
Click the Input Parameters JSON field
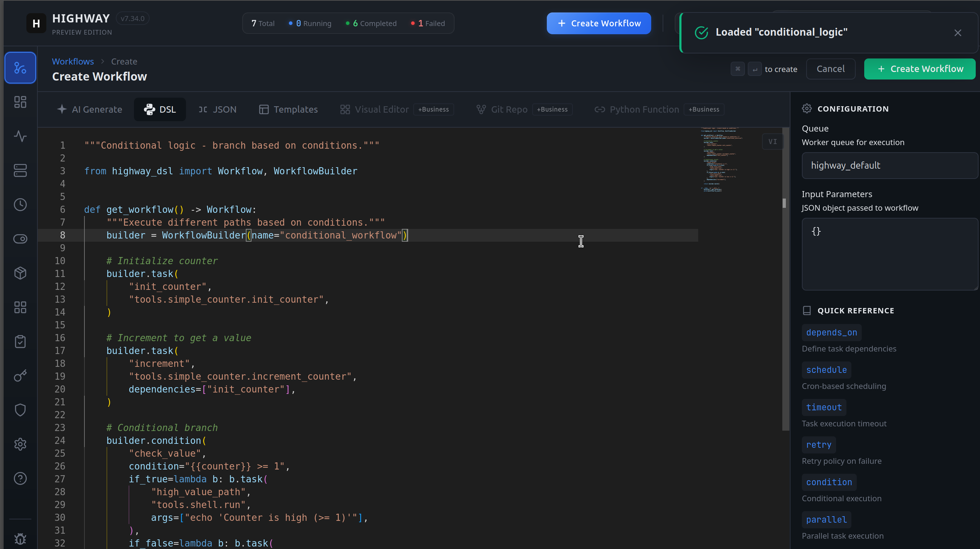point(890,254)
